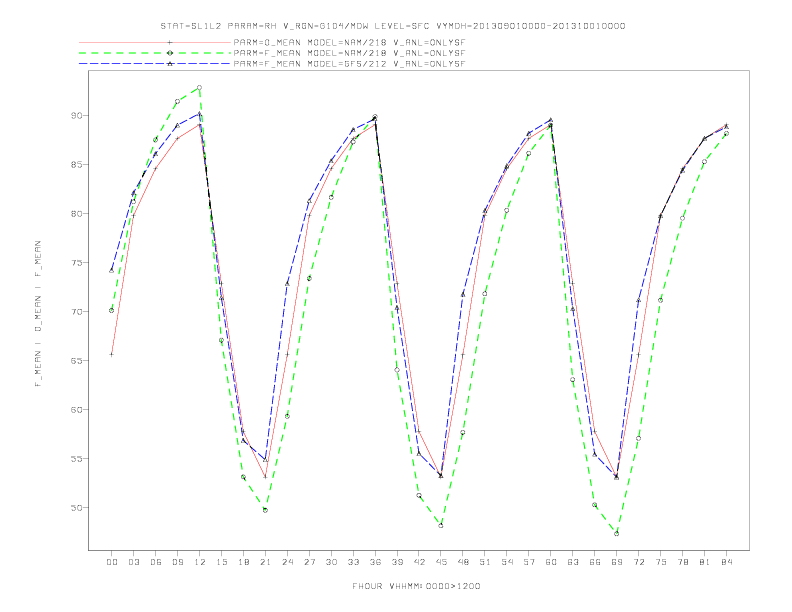Viewport: 792px width, 612px height.
Task: Click x-axis forecast hour 06
Action: click(x=156, y=562)
